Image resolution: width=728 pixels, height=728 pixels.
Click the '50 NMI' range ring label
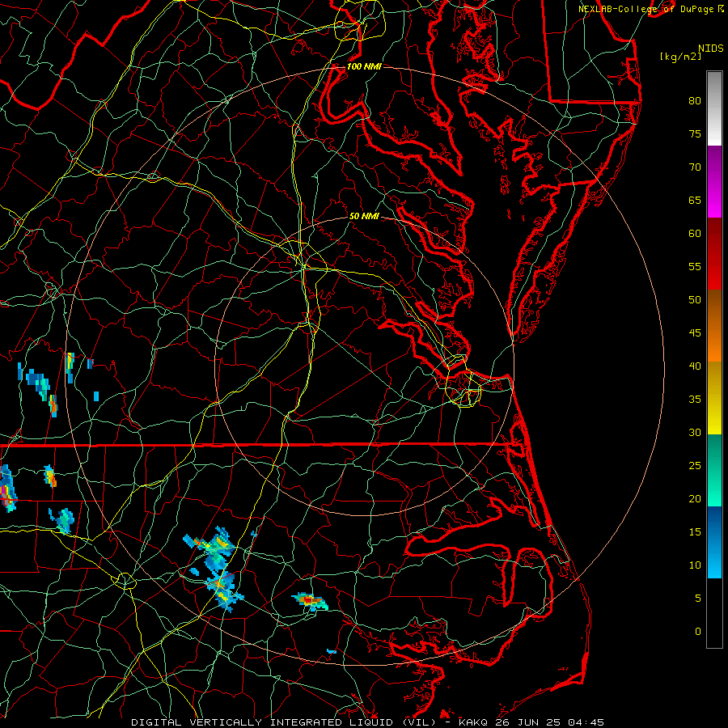(364, 216)
